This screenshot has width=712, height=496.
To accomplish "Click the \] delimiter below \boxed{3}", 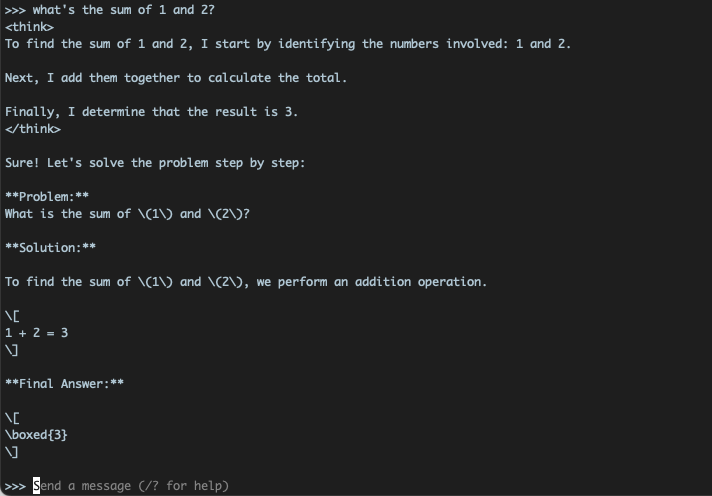I will point(12,452).
